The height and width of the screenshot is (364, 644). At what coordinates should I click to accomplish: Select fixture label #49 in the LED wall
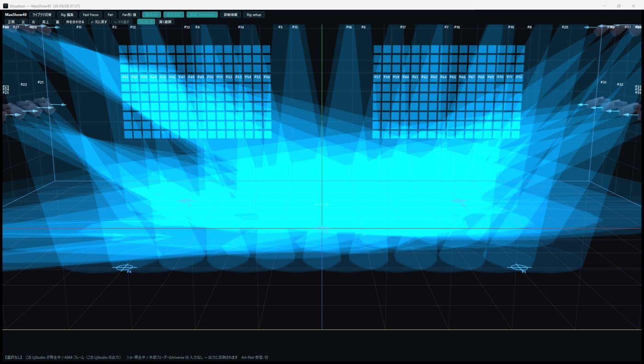[201, 77]
